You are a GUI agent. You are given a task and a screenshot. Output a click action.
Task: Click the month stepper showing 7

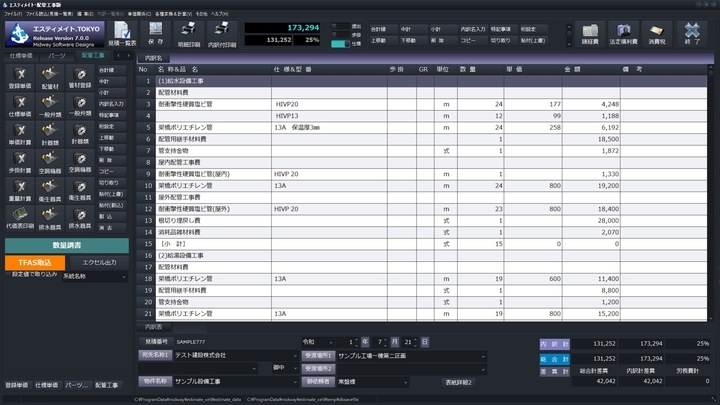tap(386, 343)
